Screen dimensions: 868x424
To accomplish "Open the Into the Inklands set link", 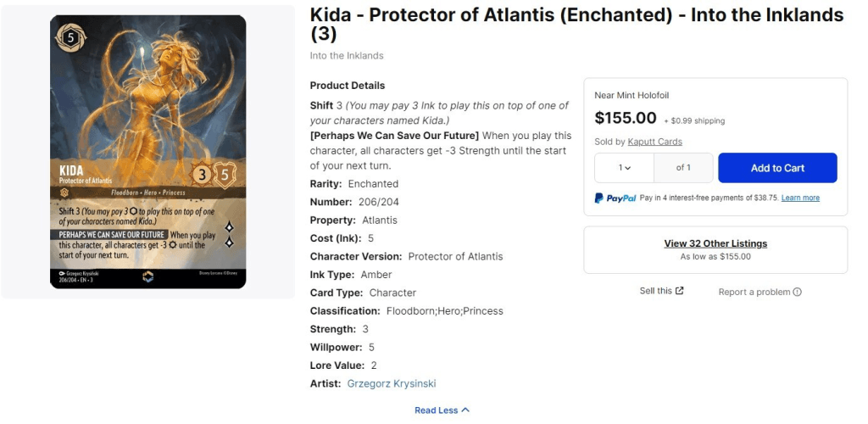I will 347,56.
